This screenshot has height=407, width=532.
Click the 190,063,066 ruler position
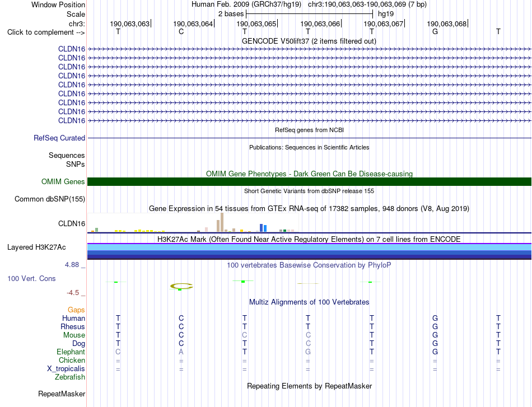(320, 24)
